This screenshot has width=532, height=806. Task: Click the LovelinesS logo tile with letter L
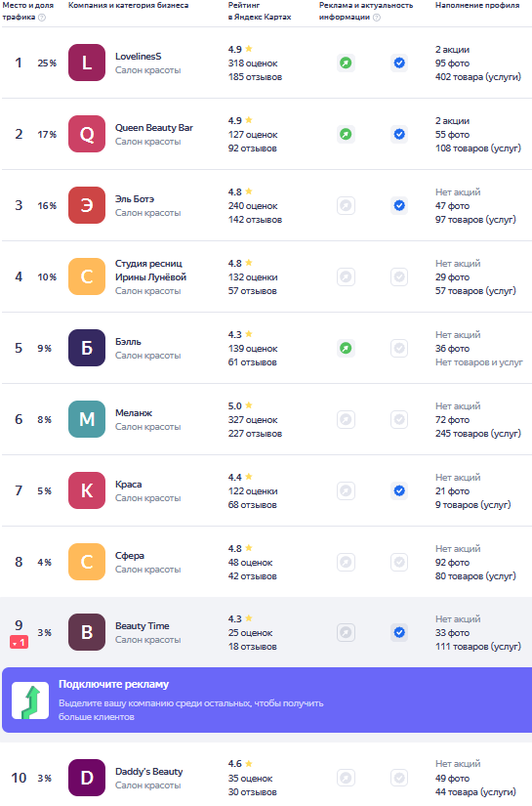click(87, 63)
